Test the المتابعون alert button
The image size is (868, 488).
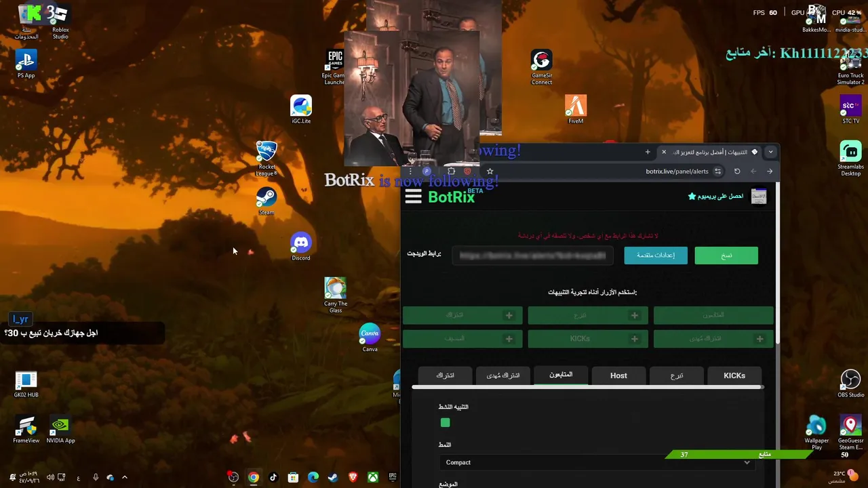(713, 315)
